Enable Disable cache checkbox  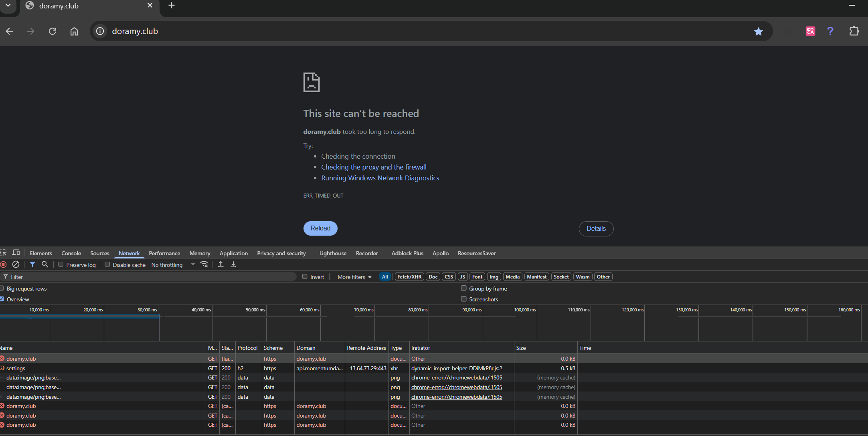click(x=107, y=264)
